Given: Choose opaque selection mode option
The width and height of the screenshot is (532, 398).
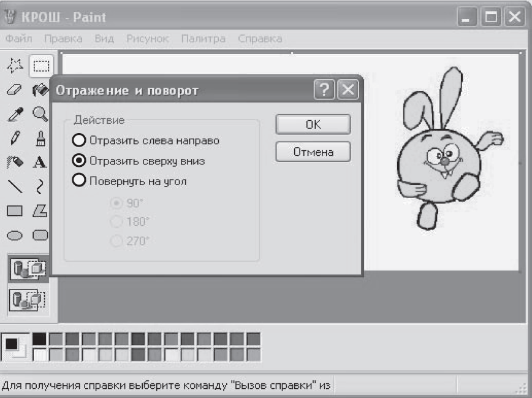Looking at the screenshot, I should pyautogui.click(x=28, y=269).
